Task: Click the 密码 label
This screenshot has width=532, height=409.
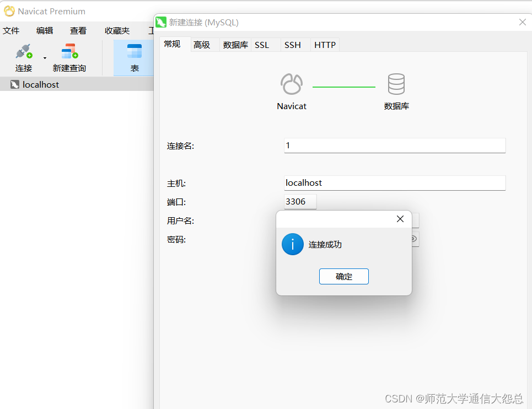Action: pyautogui.click(x=176, y=239)
